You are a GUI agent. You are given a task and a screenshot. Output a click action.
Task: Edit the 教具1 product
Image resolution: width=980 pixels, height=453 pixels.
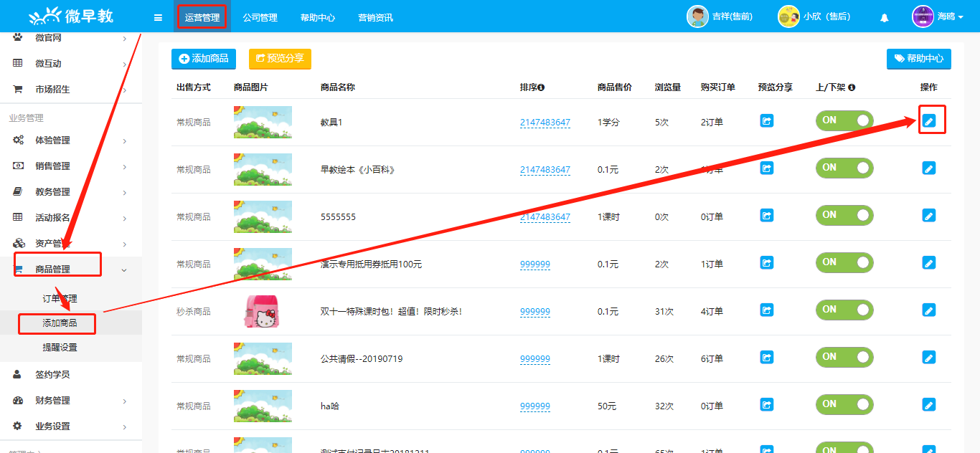(x=929, y=121)
